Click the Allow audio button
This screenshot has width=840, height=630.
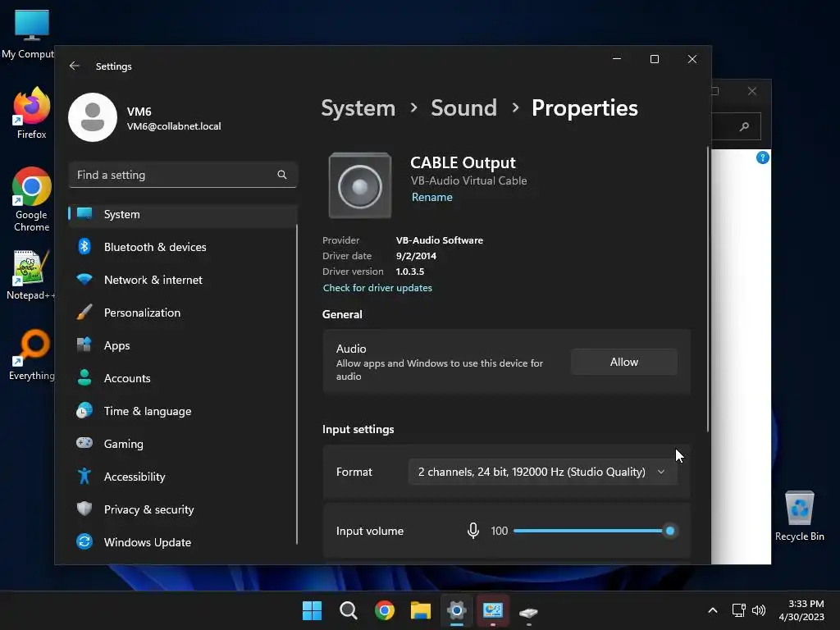tap(624, 362)
